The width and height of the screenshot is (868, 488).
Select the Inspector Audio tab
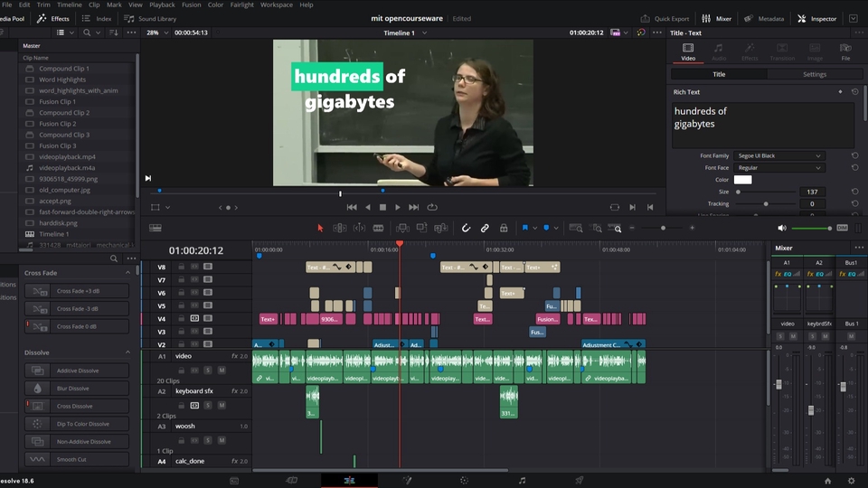(x=719, y=52)
